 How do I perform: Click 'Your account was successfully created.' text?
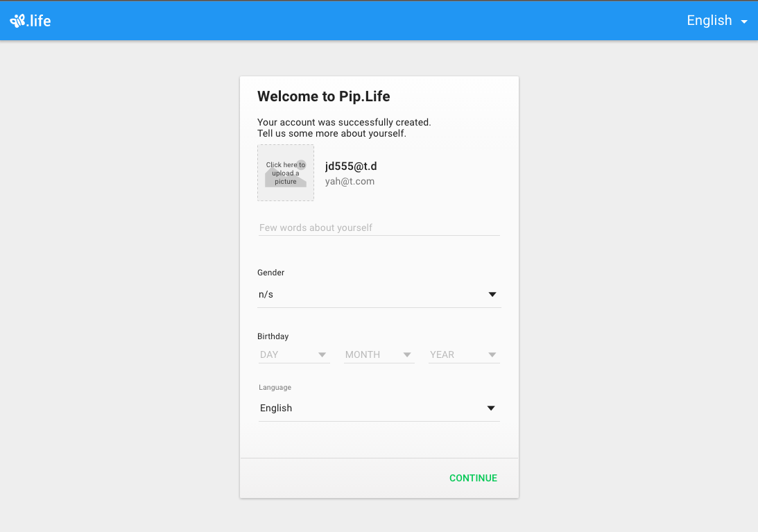344,122
